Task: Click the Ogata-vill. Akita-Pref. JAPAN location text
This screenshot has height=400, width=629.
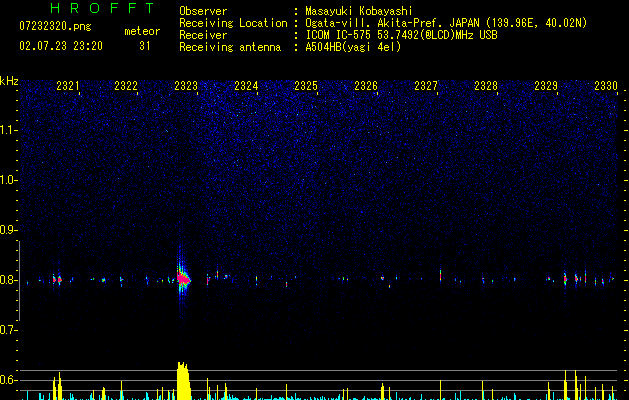Action: click(x=446, y=23)
